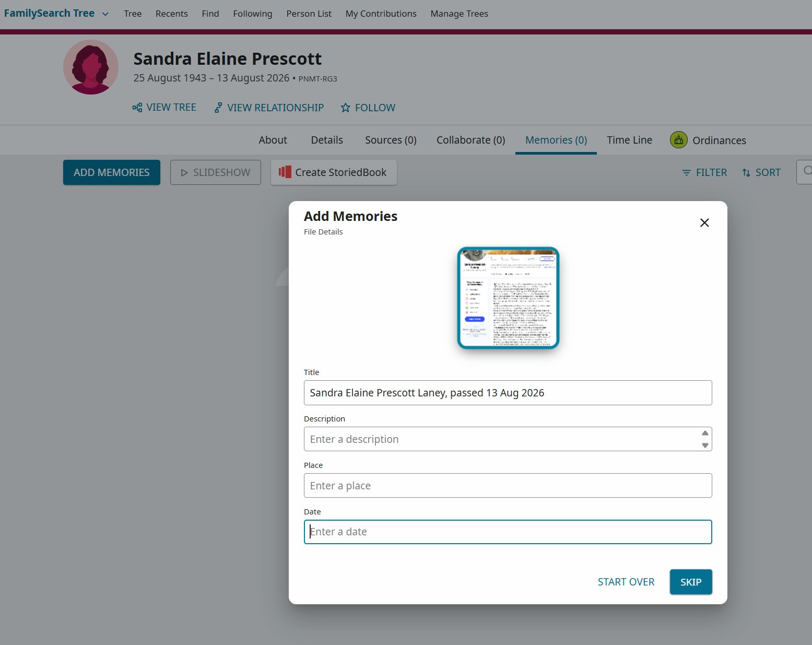Switch to the About tab

[273, 140]
